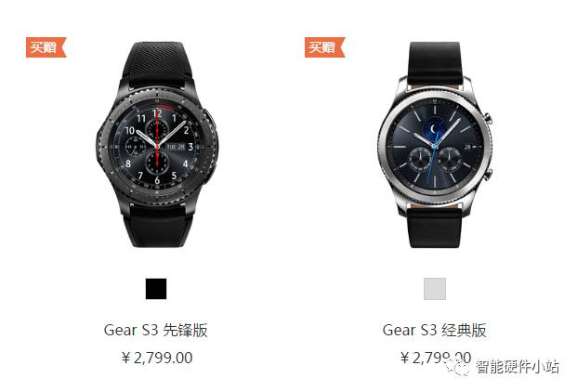
Task: Click the 买赠 badge above Gear S3 先锋版
Action: click(x=46, y=47)
